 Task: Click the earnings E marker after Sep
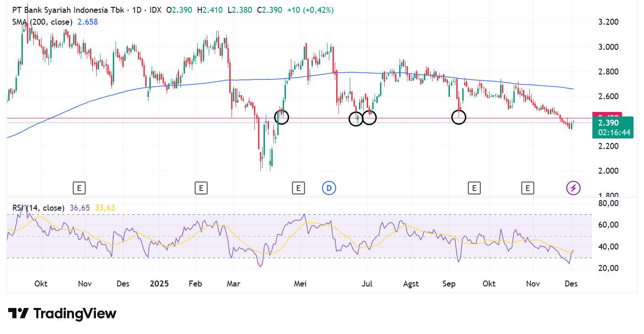click(474, 187)
